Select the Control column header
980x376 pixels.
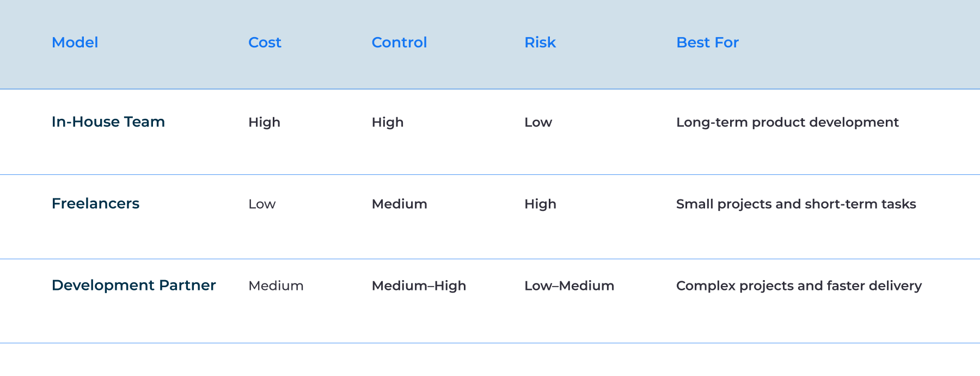point(399,43)
